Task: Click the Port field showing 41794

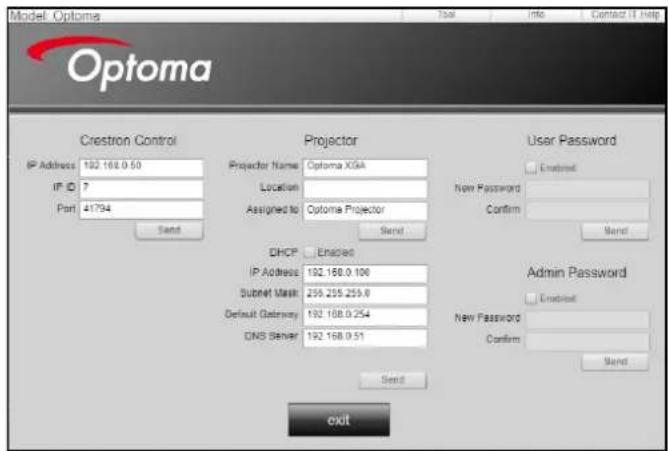Action: click(141, 210)
